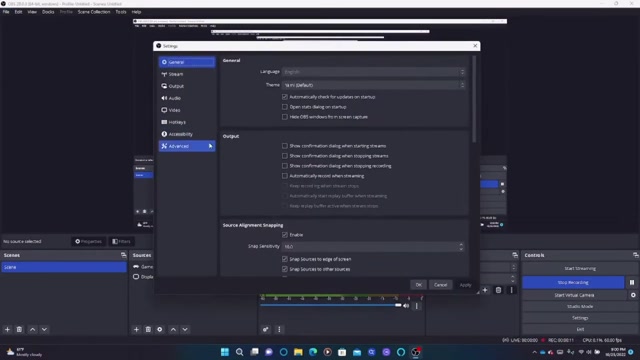Add a source with the Sources plus icon
The width and height of the screenshot is (640, 360).
[136, 329]
